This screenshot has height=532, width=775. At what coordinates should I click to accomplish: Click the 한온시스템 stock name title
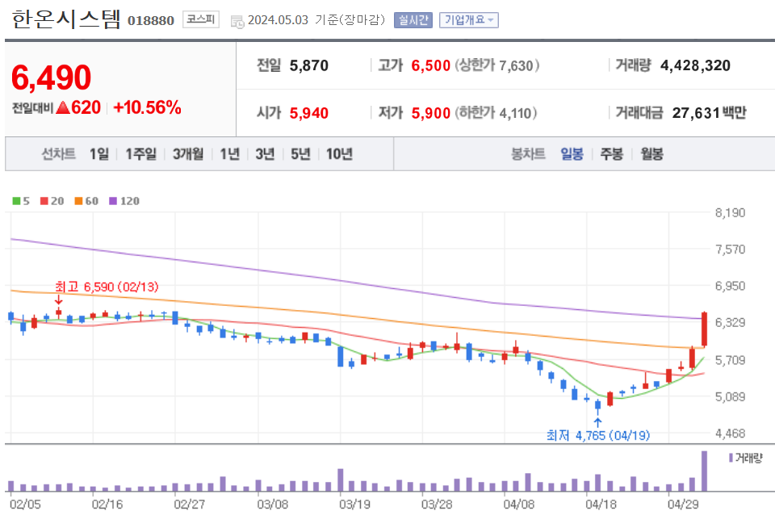click(x=65, y=19)
